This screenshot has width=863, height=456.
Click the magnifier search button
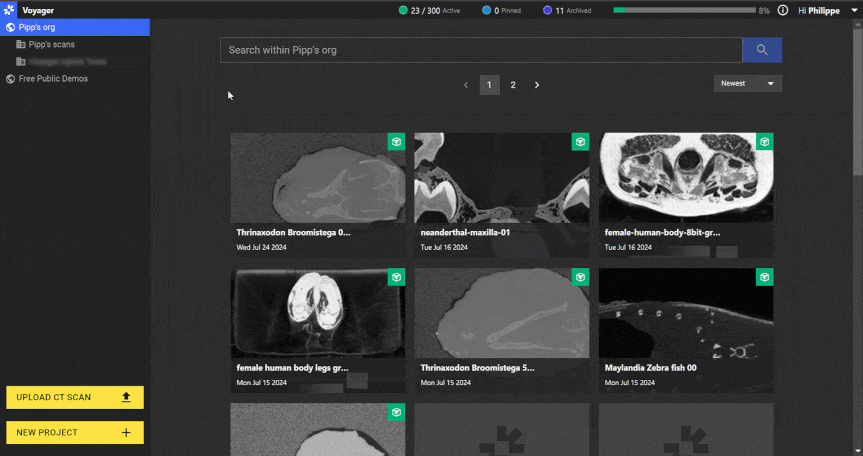762,50
